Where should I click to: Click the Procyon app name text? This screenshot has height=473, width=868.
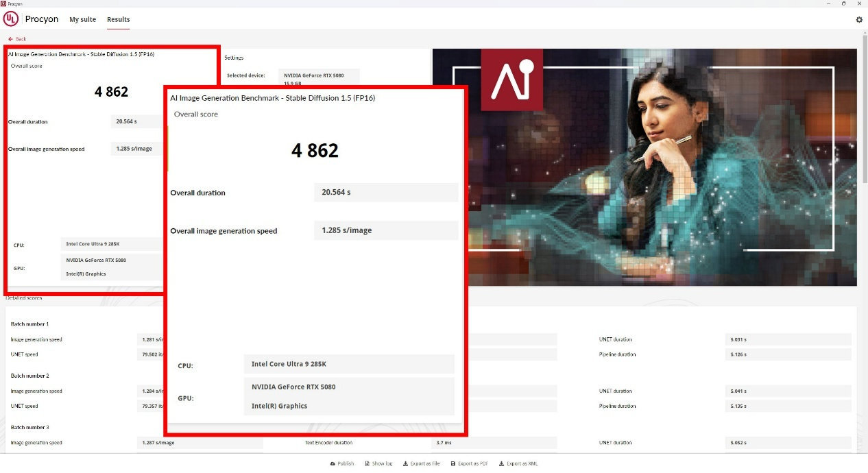42,19
